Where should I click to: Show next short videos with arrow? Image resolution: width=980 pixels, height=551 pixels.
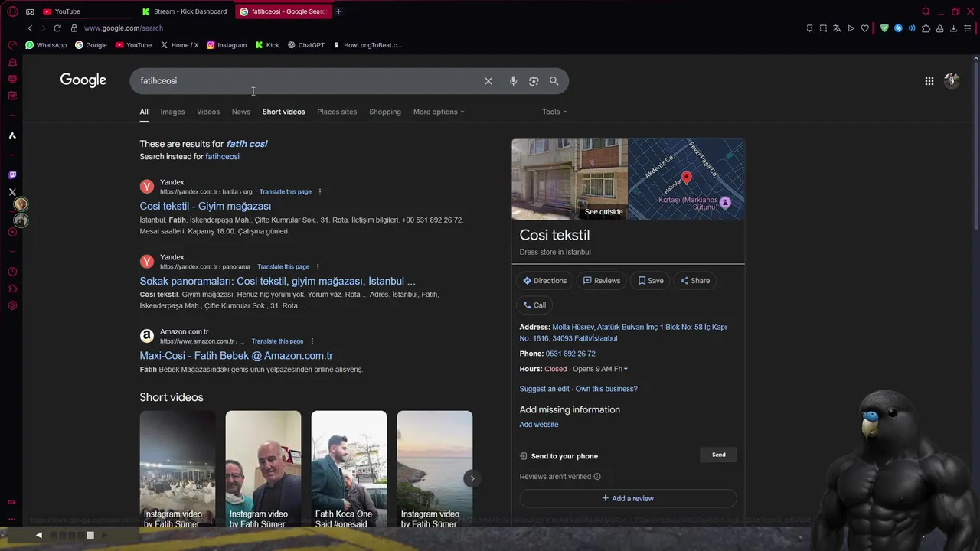(472, 478)
